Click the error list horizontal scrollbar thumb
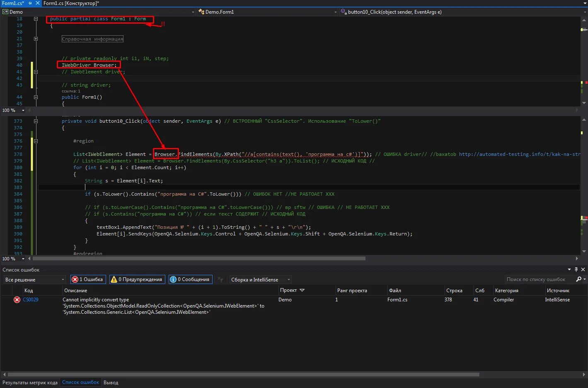Screen dimensions: 588x388 (x=244, y=374)
